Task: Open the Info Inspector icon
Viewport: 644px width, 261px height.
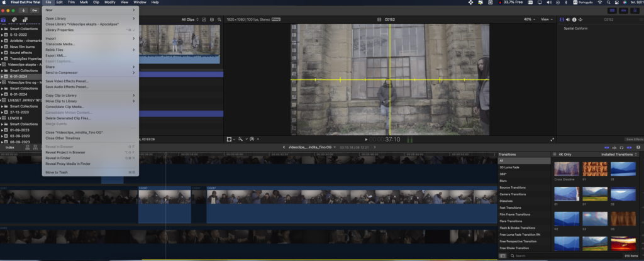Action: [574, 19]
